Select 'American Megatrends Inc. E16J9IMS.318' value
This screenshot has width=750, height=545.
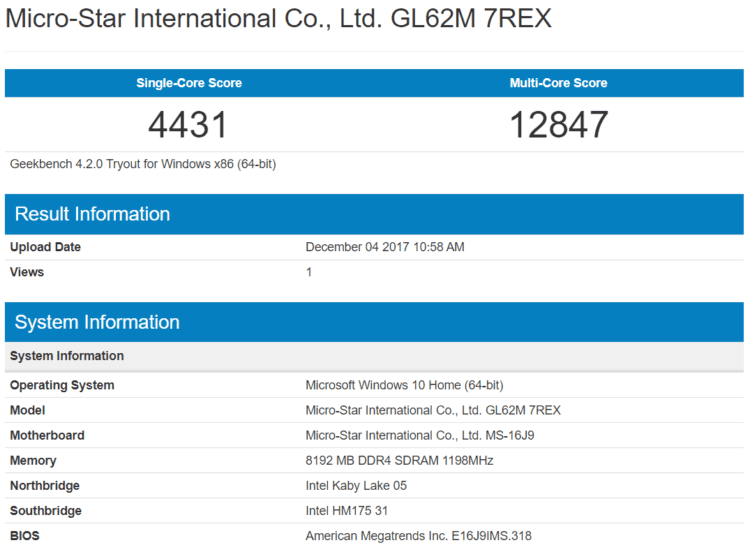point(419,535)
